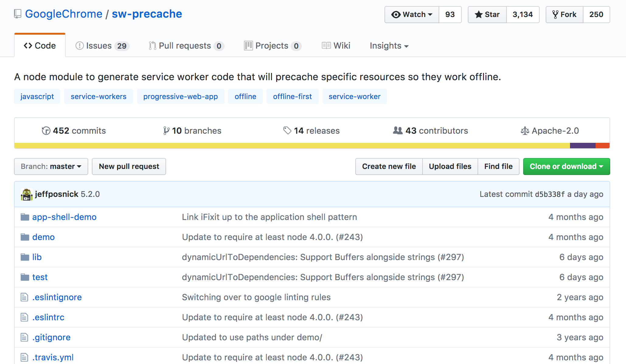Star the sw-precache repository
Screen dimensions: 626x364
(487, 15)
